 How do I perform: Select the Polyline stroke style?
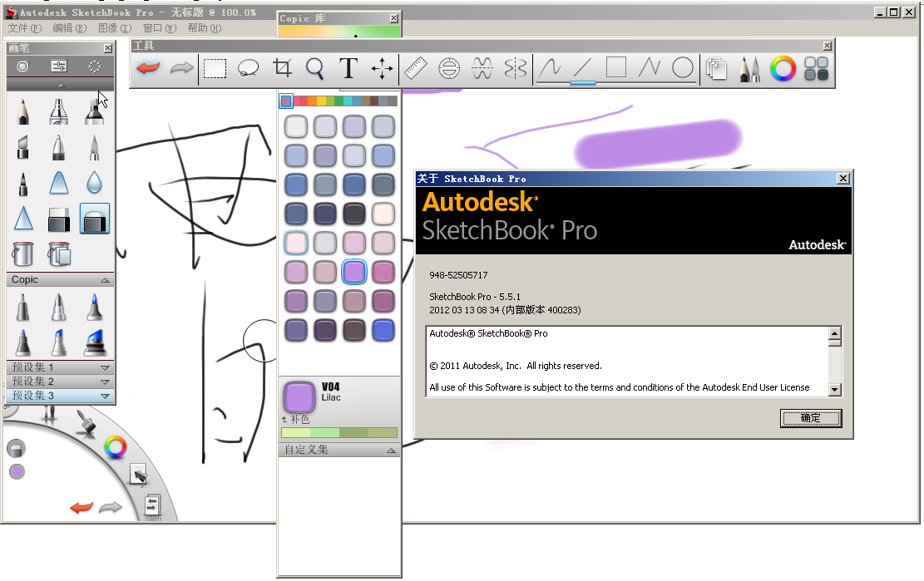click(650, 67)
